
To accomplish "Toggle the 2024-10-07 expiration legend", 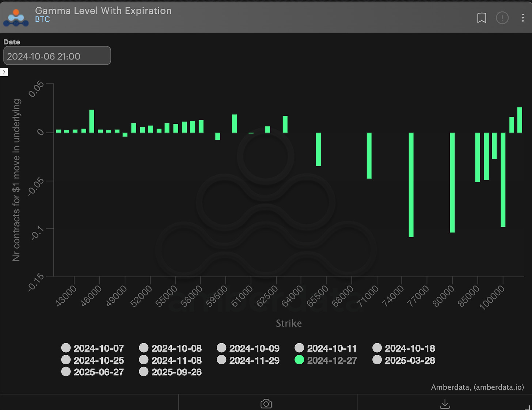I will click(93, 348).
